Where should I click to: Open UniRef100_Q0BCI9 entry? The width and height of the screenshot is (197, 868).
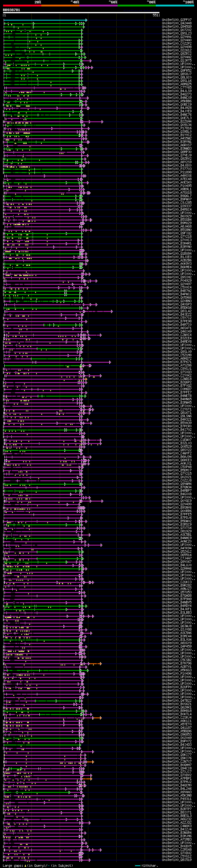177,104
